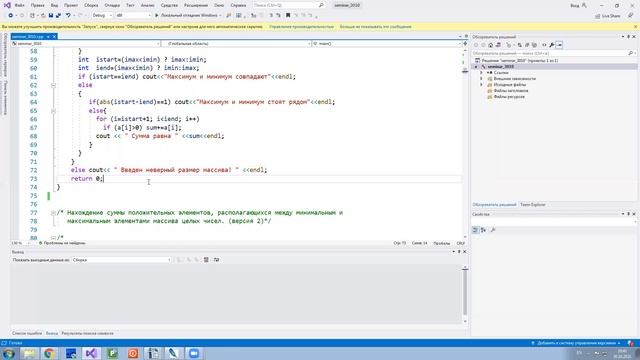640x360 pixels.
Task: Click the Home icon in Solution Explorer toolbar
Action: click(x=491, y=45)
